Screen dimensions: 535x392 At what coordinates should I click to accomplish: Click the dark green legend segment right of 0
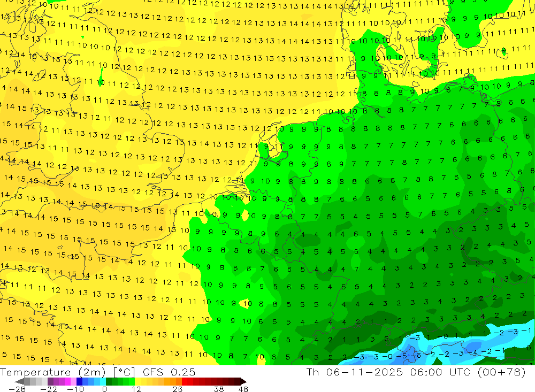click(109, 381)
